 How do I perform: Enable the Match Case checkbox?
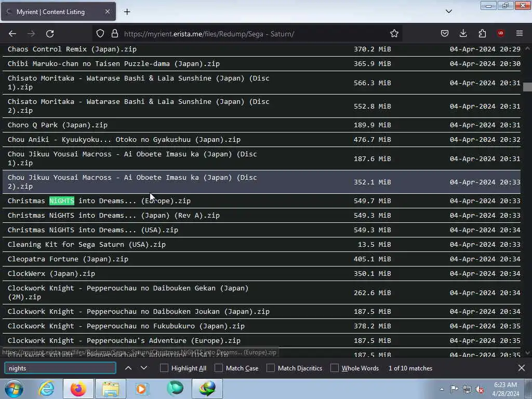point(219,368)
